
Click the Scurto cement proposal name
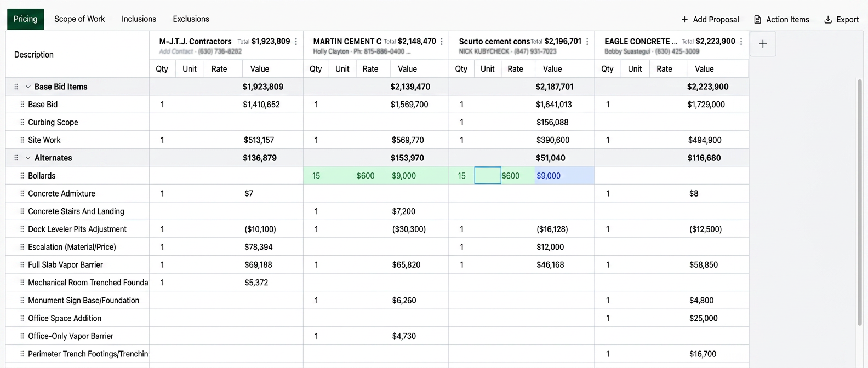click(494, 42)
